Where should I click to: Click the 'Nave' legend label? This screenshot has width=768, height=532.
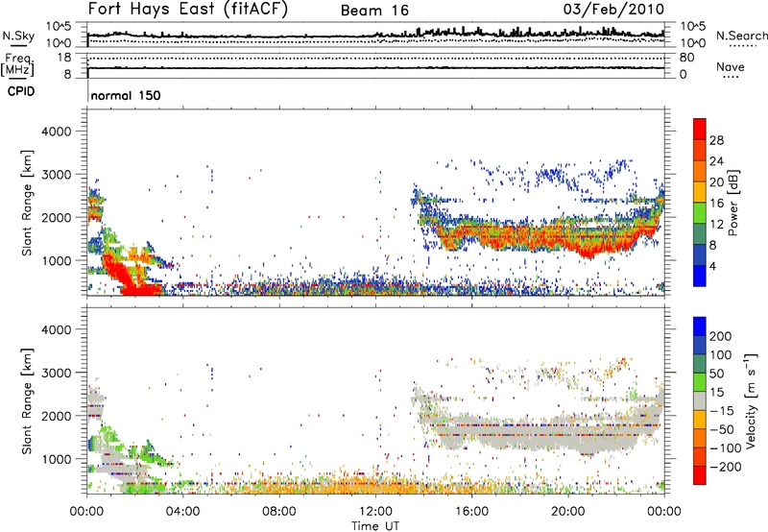coord(731,67)
